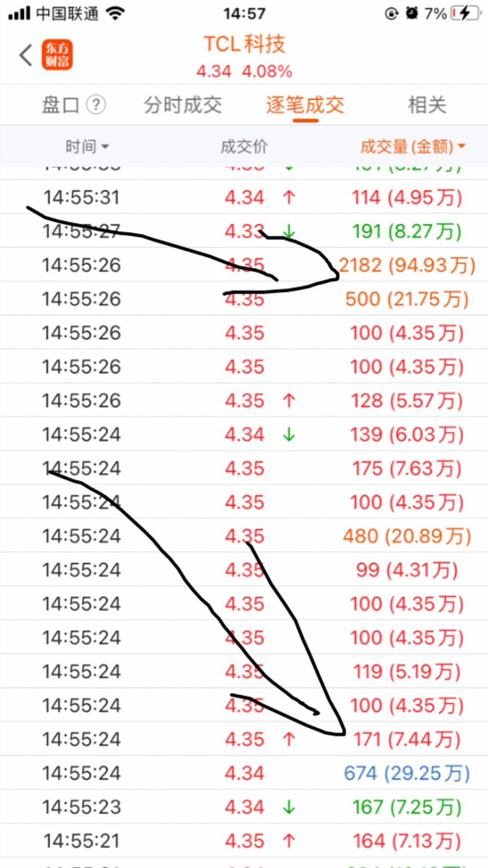The width and height of the screenshot is (488, 868).
Task: Tap the rotation lock icon in status bar
Action: [x=392, y=13]
